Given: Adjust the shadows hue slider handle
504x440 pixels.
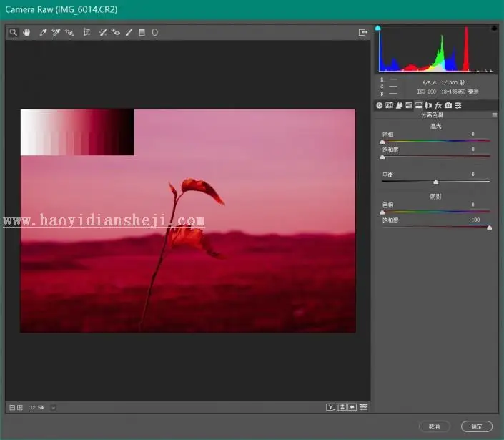Looking at the screenshot, I should (382, 212).
